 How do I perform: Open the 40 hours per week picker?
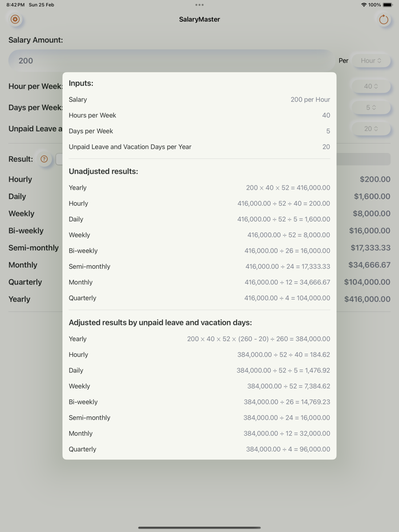coord(371,86)
